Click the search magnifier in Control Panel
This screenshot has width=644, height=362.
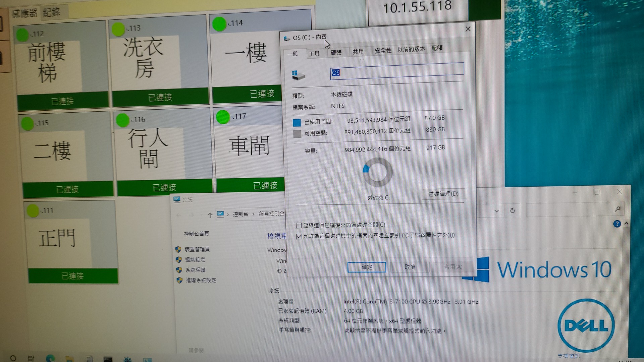618,209
